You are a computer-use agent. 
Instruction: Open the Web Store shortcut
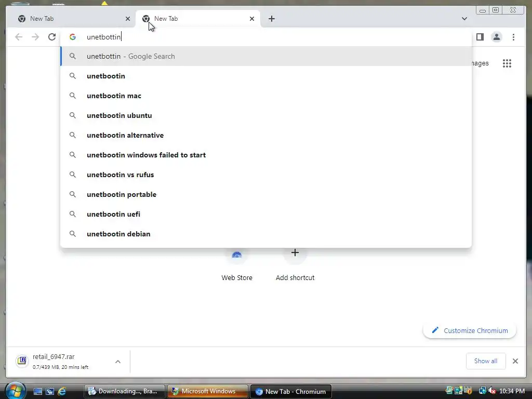coord(237,267)
